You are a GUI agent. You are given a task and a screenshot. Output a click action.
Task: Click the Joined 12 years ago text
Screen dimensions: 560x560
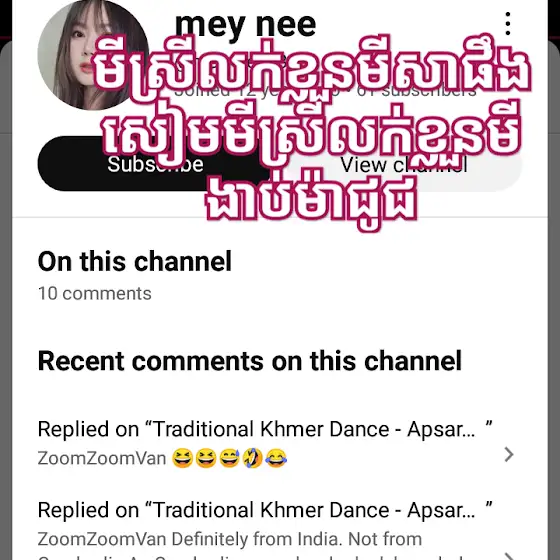(256, 91)
